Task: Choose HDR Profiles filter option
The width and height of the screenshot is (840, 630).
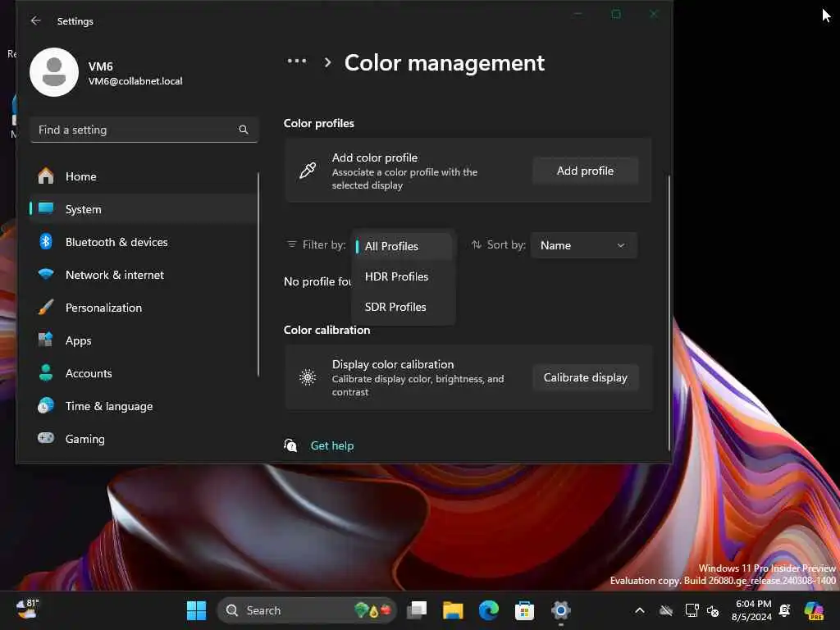Action: (x=403, y=276)
